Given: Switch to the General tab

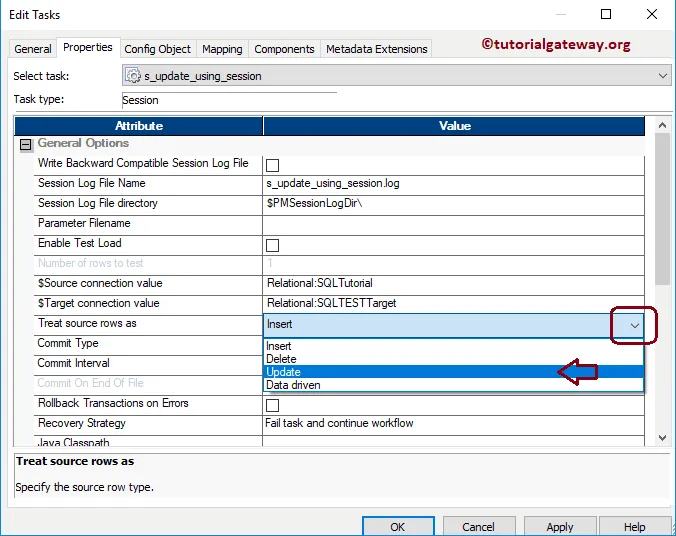Looking at the screenshot, I should pyautogui.click(x=33, y=49).
